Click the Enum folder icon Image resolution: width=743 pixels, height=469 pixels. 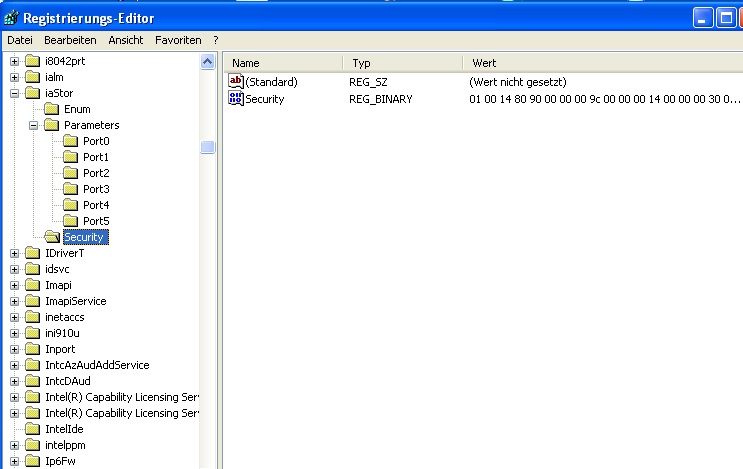pos(51,109)
